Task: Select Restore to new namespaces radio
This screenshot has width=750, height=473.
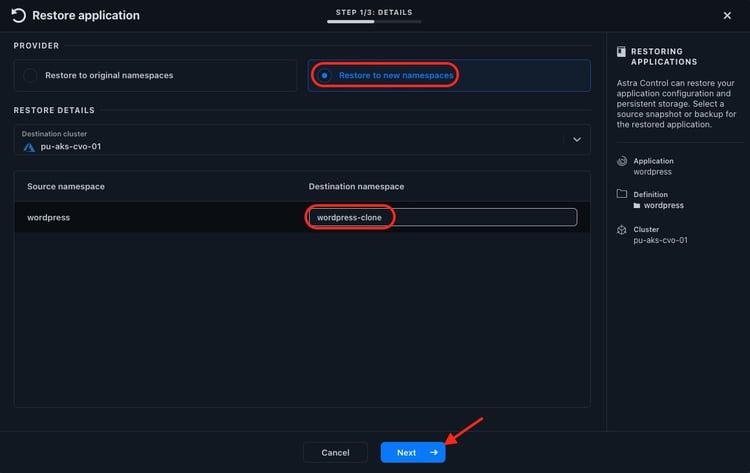Action: (x=325, y=75)
